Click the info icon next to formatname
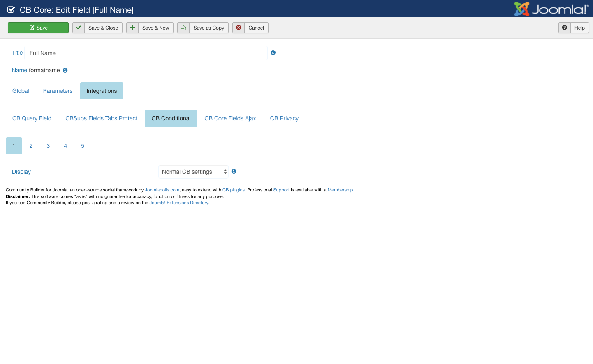 point(65,70)
